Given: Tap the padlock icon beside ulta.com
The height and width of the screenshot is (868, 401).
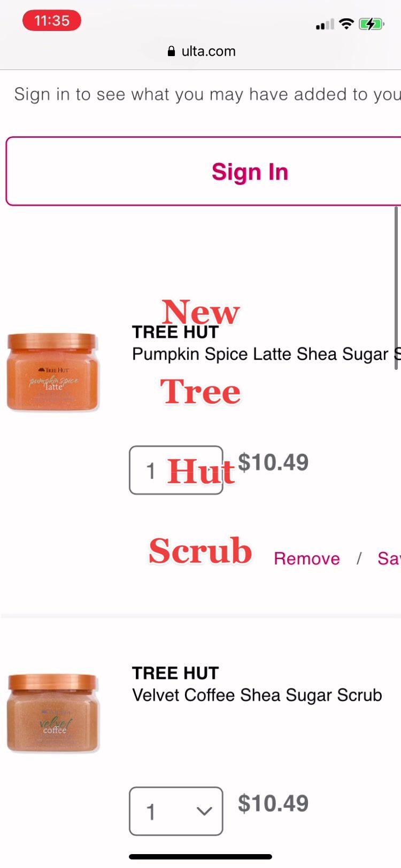Looking at the screenshot, I should tap(171, 51).
